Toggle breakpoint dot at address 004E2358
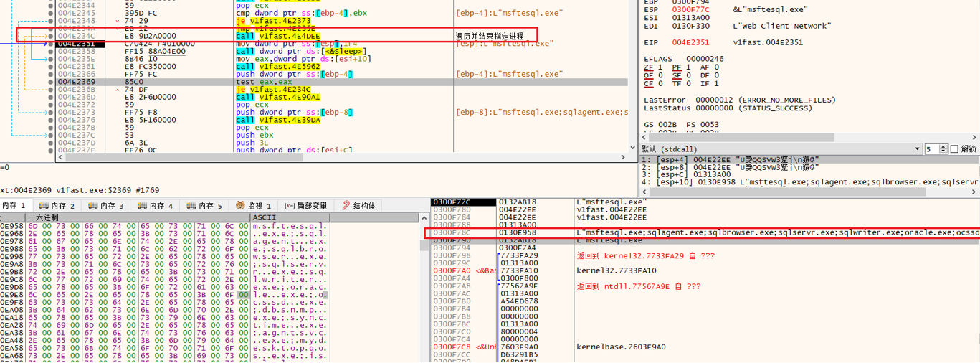This screenshot has width=980, height=363. click(x=50, y=52)
